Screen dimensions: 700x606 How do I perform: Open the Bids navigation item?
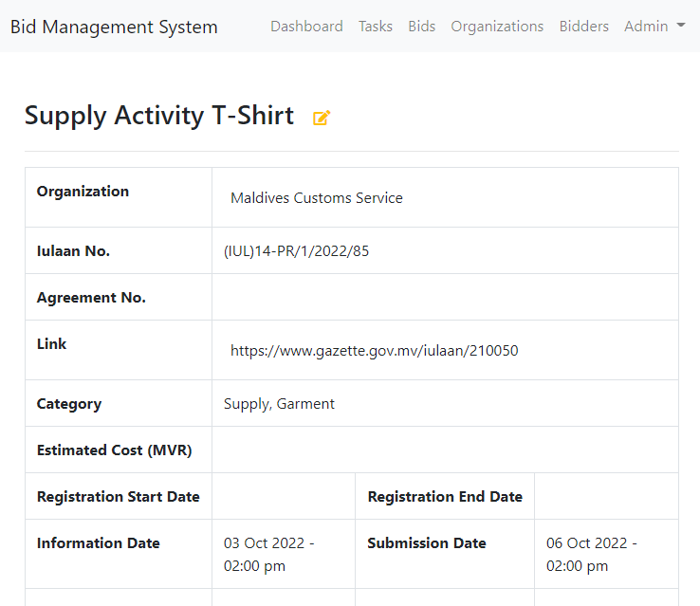[x=421, y=27]
